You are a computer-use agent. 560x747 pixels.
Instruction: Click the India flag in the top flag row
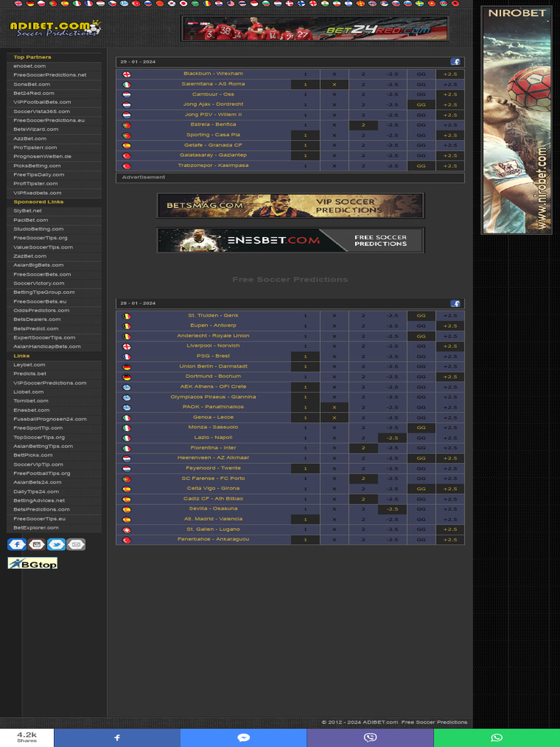pyautogui.click(x=324, y=4)
